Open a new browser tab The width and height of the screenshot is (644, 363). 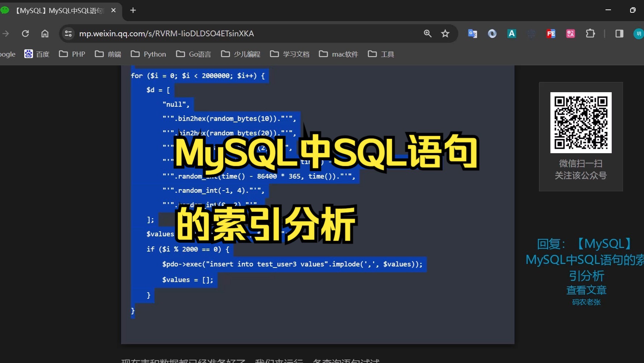(x=133, y=11)
